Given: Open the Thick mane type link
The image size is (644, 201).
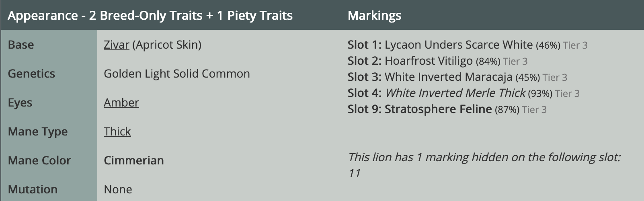Looking at the screenshot, I should click(x=117, y=131).
